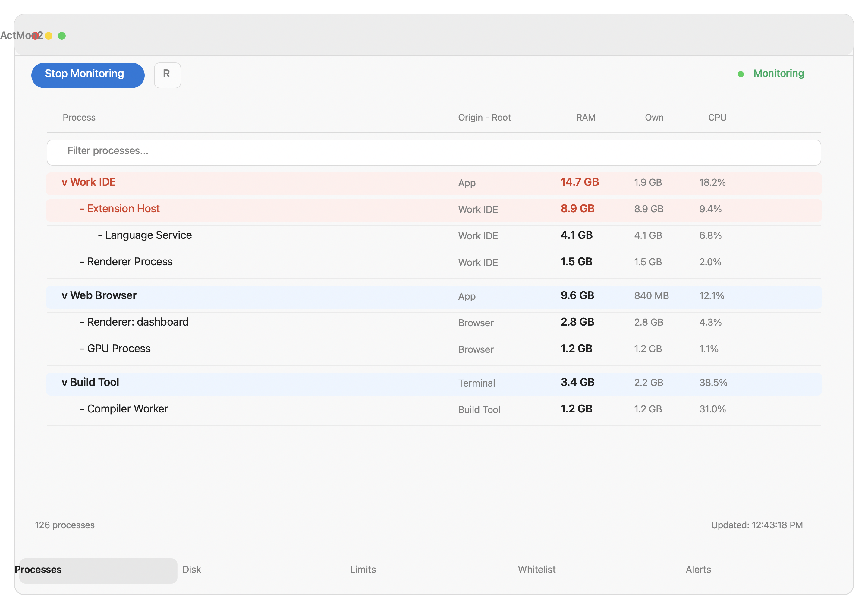Open the Limits tab

pos(363,570)
